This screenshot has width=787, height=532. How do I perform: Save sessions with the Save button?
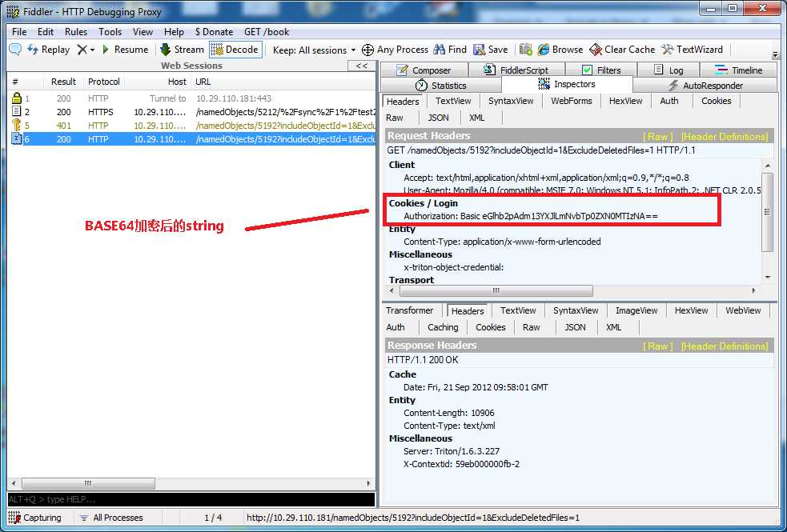point(490,49)
